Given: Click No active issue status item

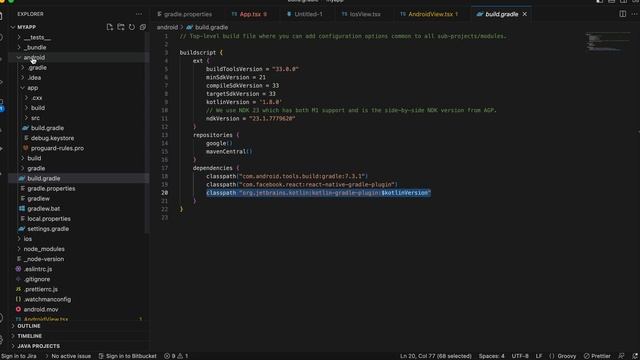Looking at the screenshot, I should tap(68, 356).
